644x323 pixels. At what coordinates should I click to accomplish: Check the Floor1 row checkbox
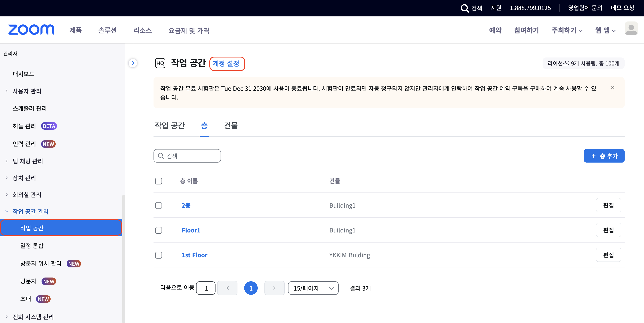159,230
